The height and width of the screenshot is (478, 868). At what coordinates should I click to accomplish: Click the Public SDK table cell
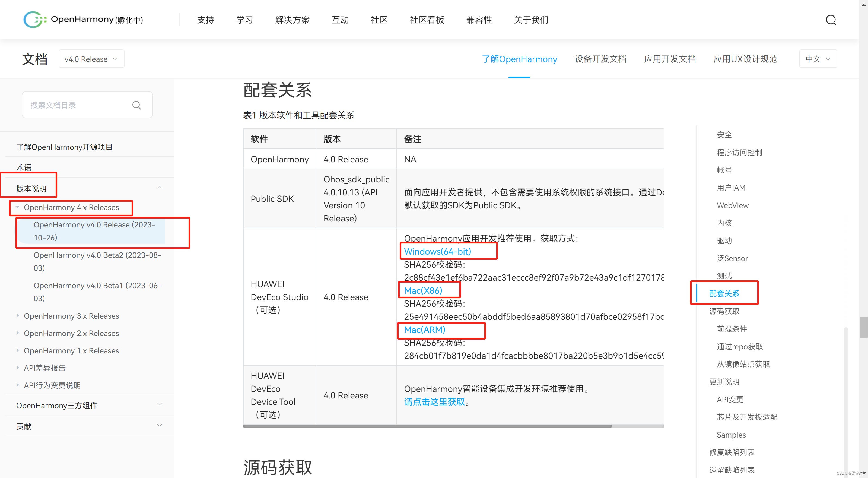[279, 199]
